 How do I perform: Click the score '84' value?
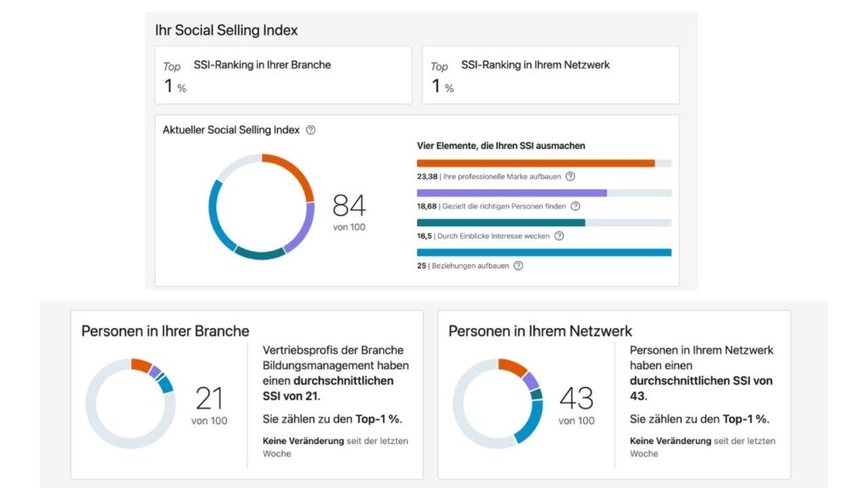[x=349, y=206]
